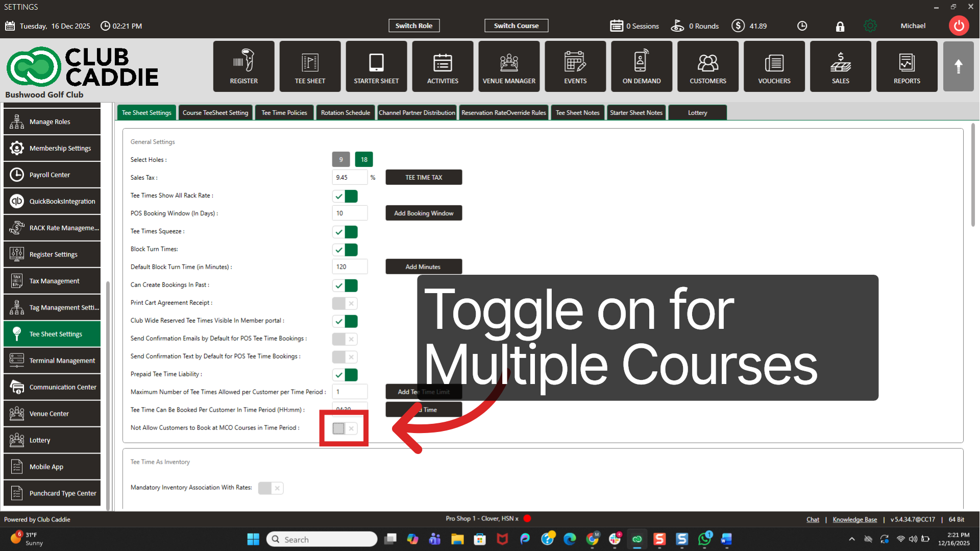The image size is (980, 551).
Task: Click the Sales Tax input field
Action: click(350, 177)
